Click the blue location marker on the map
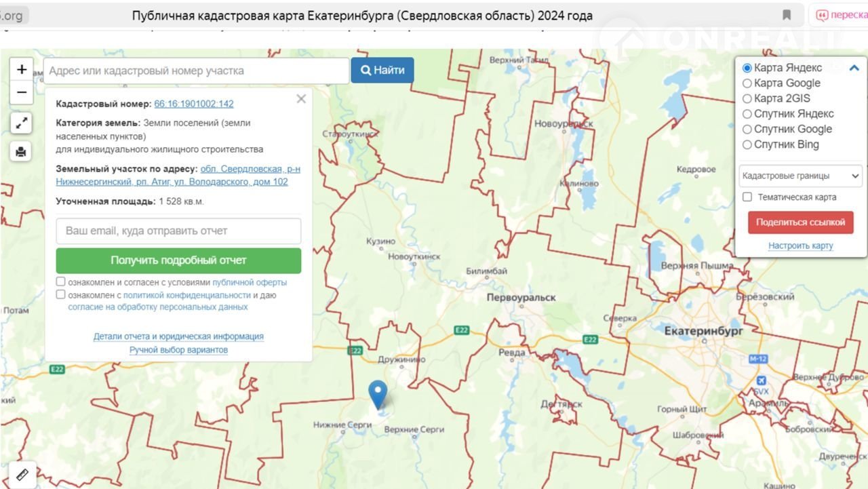The width and height of the screenshot is (868, 489). (x=377, y=393)
